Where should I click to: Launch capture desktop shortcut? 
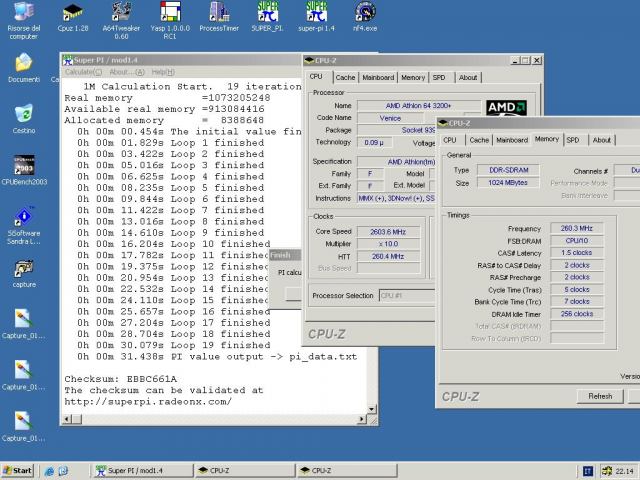[x=24, y=273]
